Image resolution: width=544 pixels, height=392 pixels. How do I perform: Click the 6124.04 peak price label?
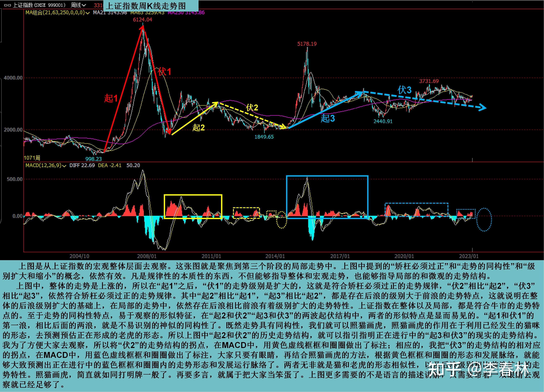pyautogui.click(x=143, y=20)
